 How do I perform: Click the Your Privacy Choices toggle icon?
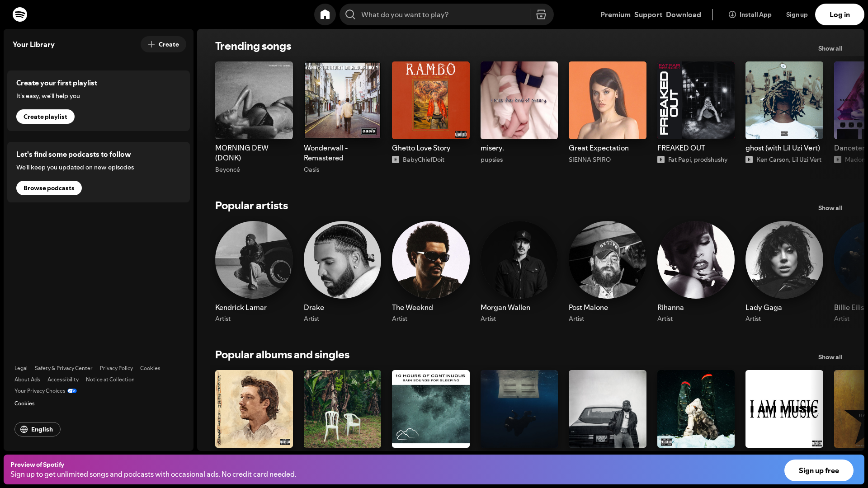(x=72, y=391)
